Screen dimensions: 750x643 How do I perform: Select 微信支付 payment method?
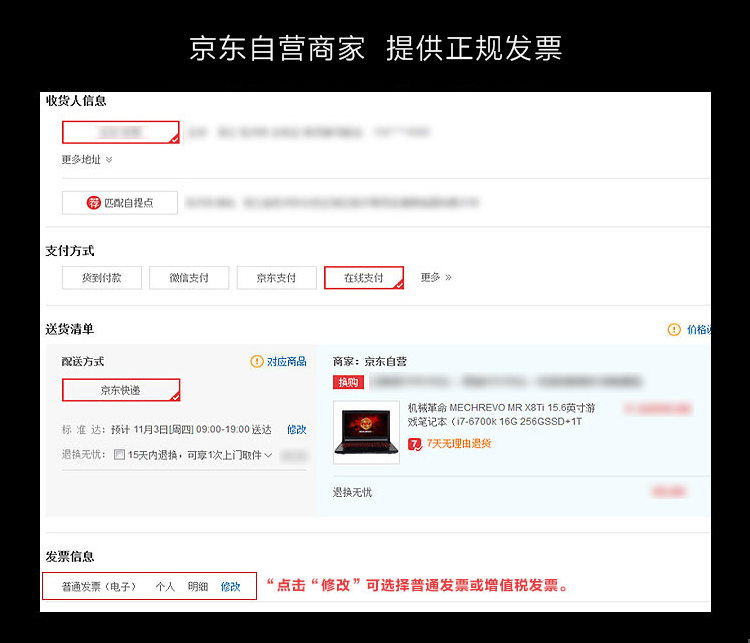[189, 278]
